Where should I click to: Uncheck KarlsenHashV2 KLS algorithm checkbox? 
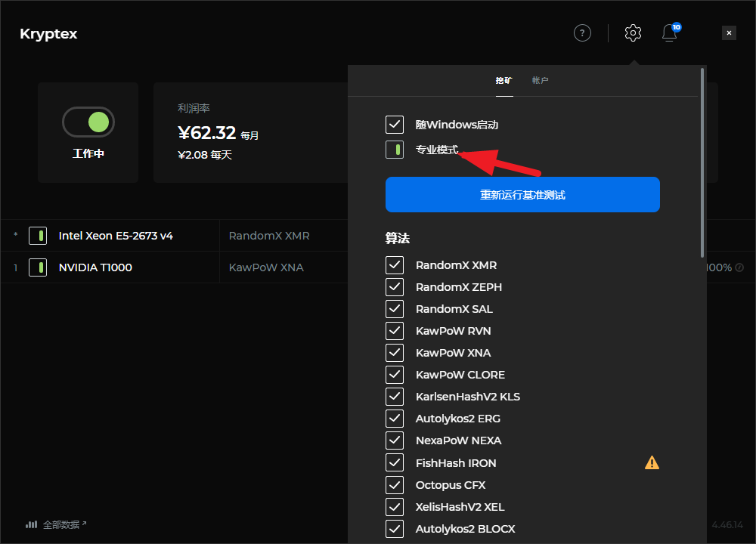click(395, 397)
